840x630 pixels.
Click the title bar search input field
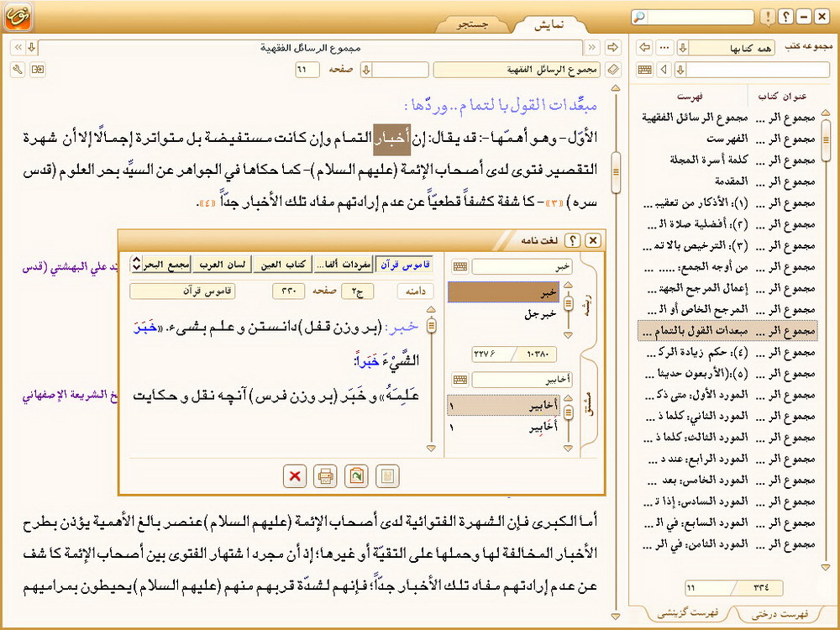click(699, 17)
